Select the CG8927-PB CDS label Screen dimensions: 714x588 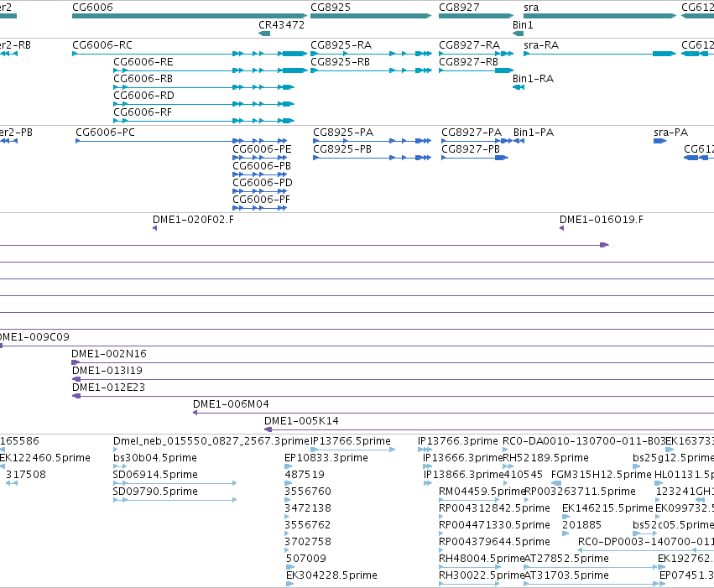471,149
